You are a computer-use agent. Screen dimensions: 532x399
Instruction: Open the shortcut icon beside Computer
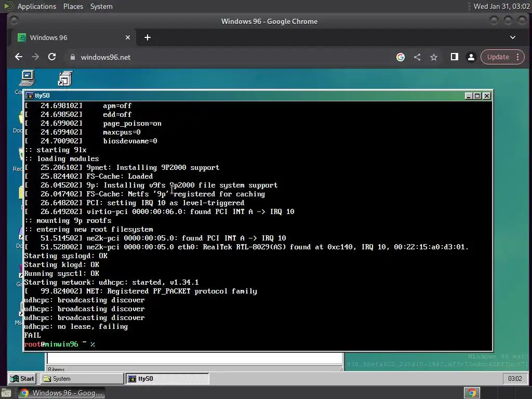click(x=65, y=79)
